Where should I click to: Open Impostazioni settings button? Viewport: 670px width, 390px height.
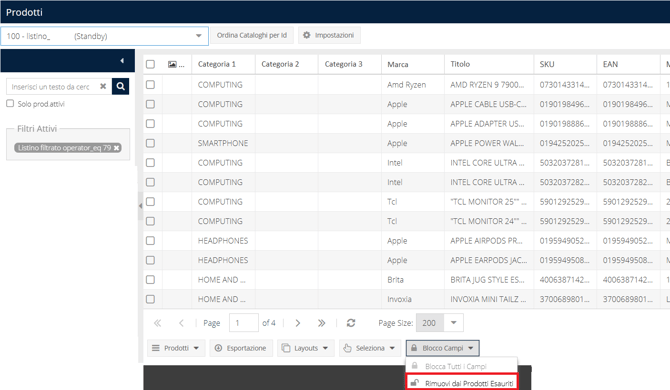tap(329, 35)
